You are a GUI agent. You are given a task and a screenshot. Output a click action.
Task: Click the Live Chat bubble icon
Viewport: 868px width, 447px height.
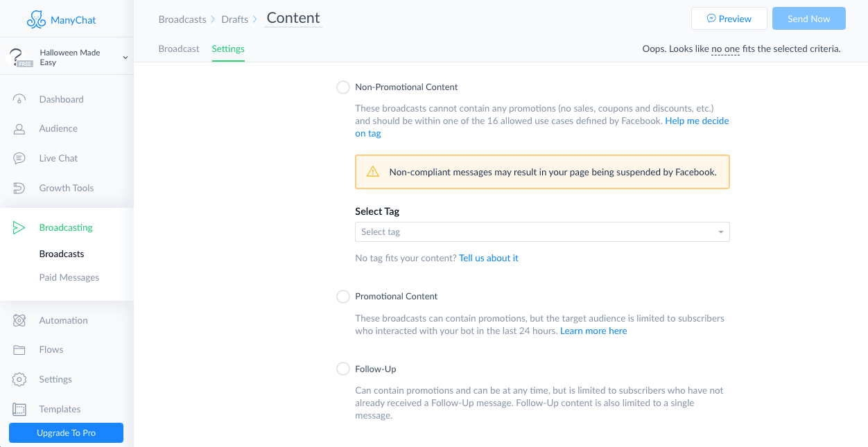(19, 159)
